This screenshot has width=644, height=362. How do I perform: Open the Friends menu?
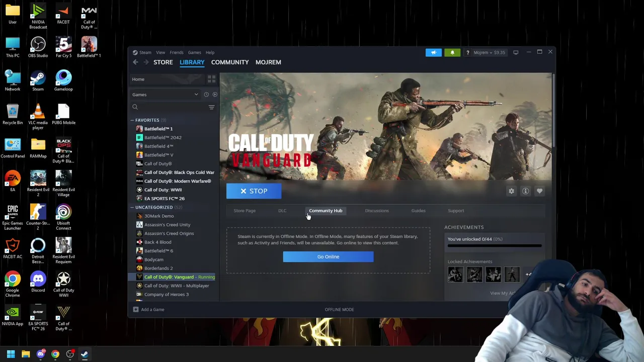(x=177, y=52)
